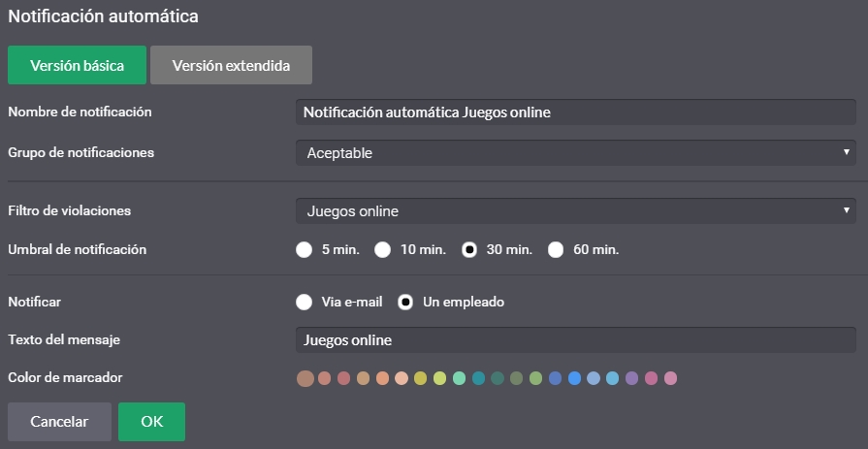The height and width of the screenshot is (449, 868).
Task: Open the Filtro de violaciones dropdown
Action: [576, 211]
